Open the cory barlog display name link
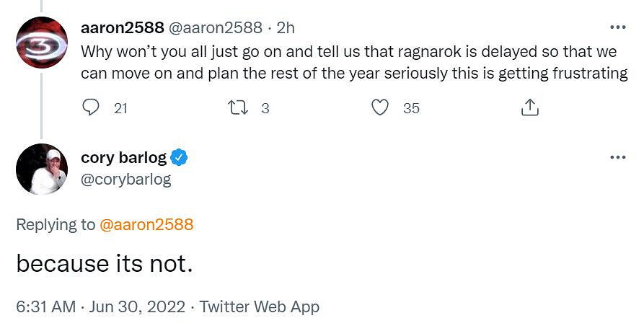This screenshot has height=331, width=644. pos(123,157)
